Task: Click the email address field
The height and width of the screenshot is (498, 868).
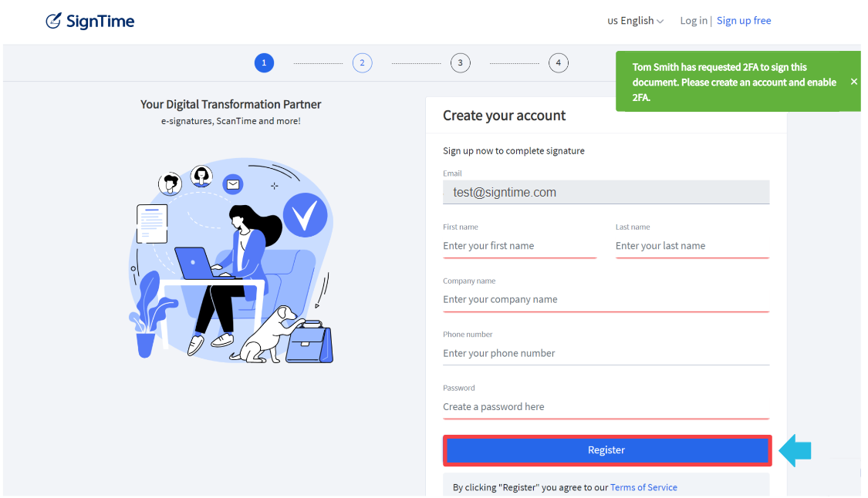Action: 606,191
